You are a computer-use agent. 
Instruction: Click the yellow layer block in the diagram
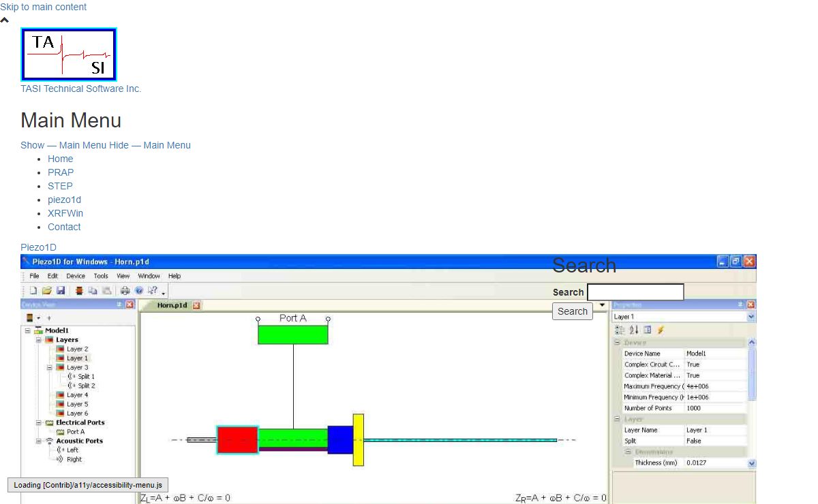pyautogui.click(x=358, y=440)
